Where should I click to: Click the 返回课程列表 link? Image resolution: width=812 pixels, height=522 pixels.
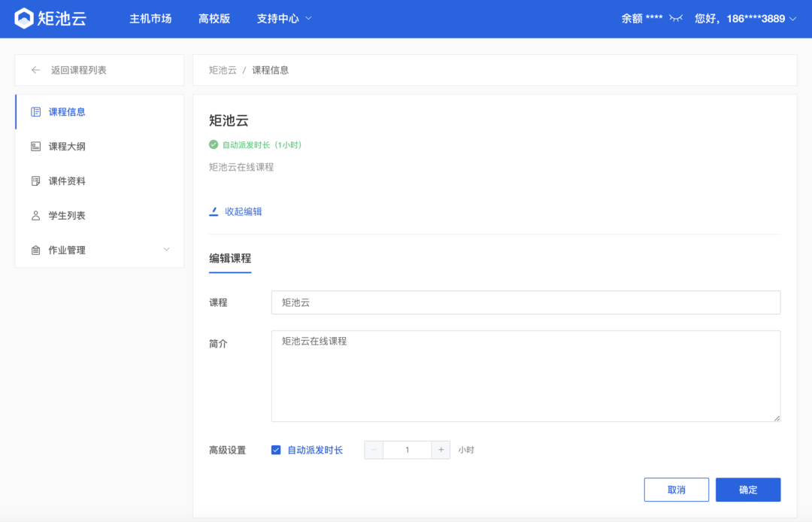coord(79,70)
